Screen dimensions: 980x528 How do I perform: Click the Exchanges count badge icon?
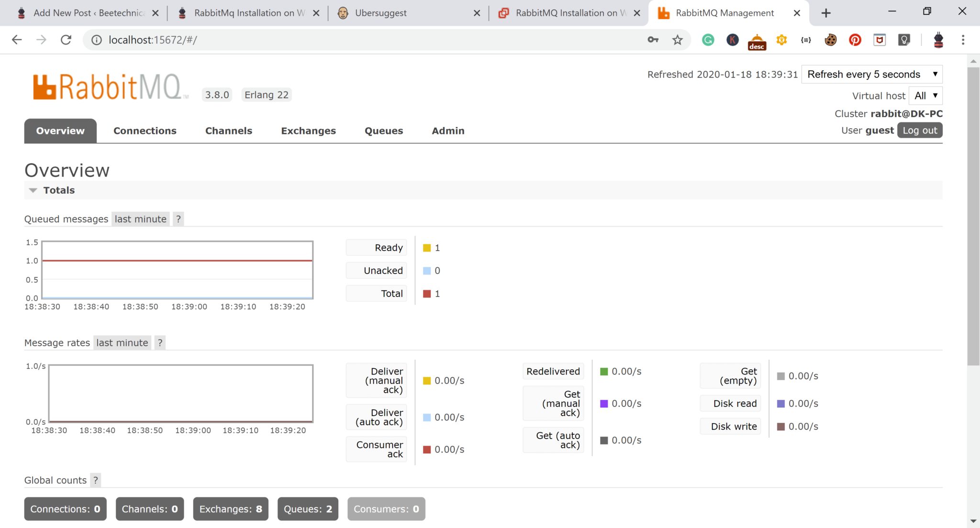[232, 509]
